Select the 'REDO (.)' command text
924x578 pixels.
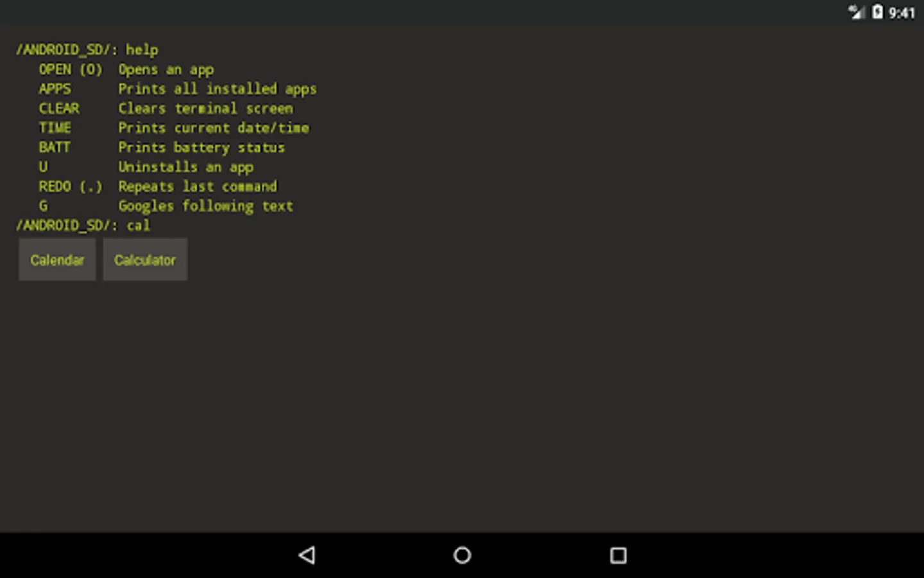71,186
